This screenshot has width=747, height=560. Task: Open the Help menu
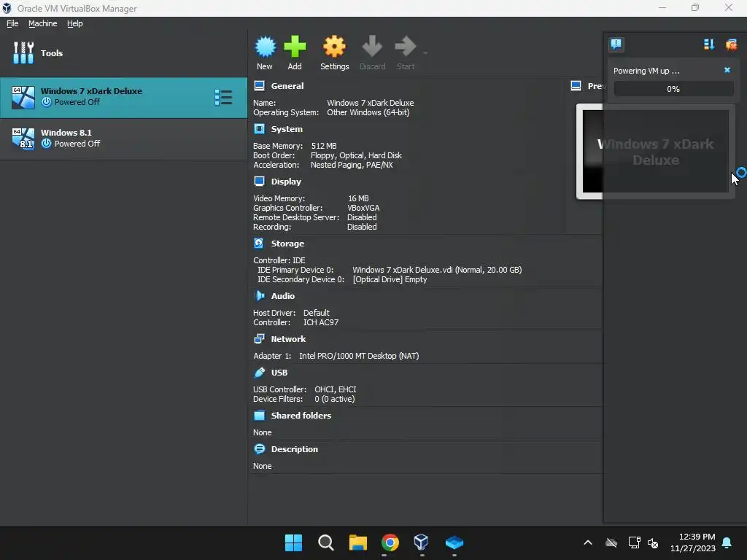pyautogui.click(x=75, y=23)
